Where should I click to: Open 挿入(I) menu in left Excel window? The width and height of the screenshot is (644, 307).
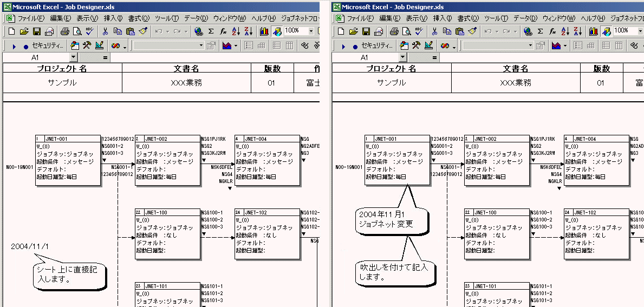113,18
